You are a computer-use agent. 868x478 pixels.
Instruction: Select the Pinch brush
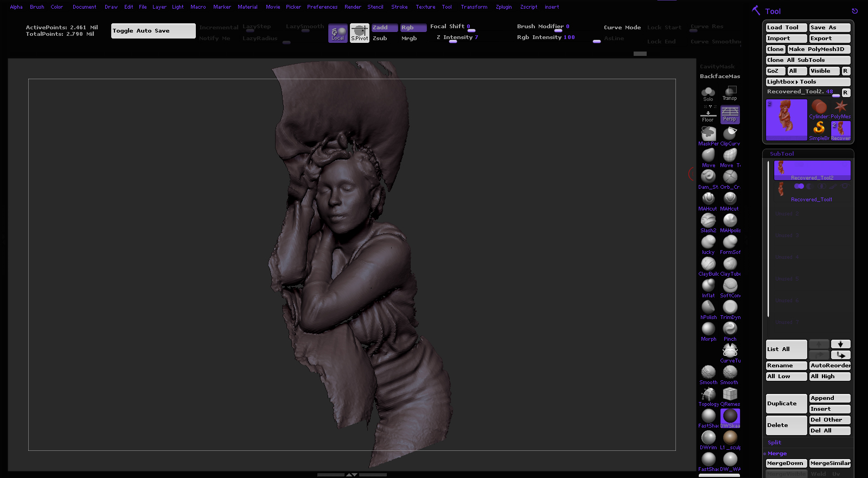tap(730, 329)
